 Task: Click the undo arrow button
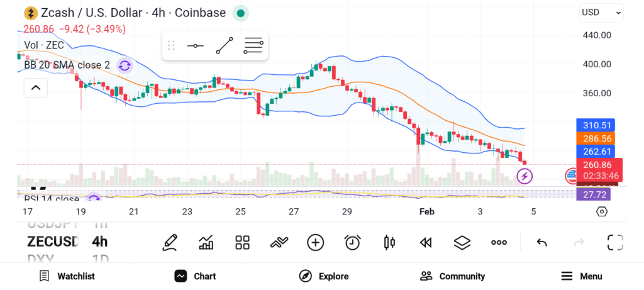[x=541, y=242]
